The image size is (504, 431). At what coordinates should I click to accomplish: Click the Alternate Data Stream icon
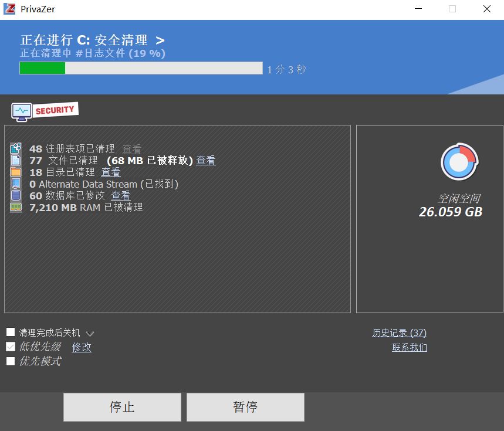(16, 184)
